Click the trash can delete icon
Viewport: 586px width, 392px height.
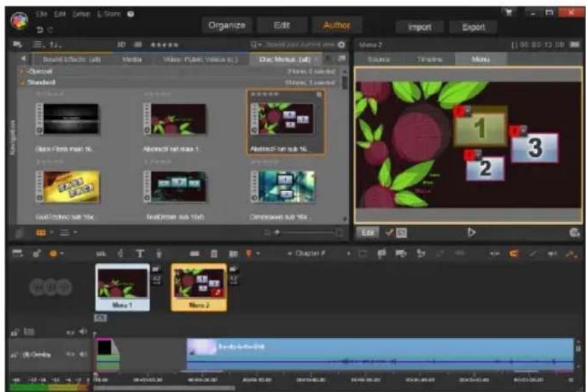pos(214,254)
